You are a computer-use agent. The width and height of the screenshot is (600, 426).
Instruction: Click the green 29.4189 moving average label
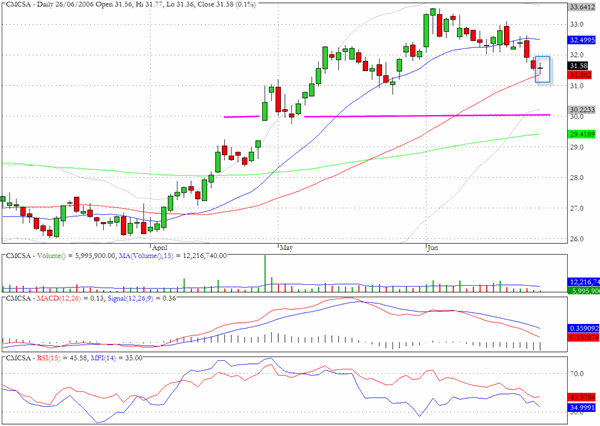(x=582, y=134)
